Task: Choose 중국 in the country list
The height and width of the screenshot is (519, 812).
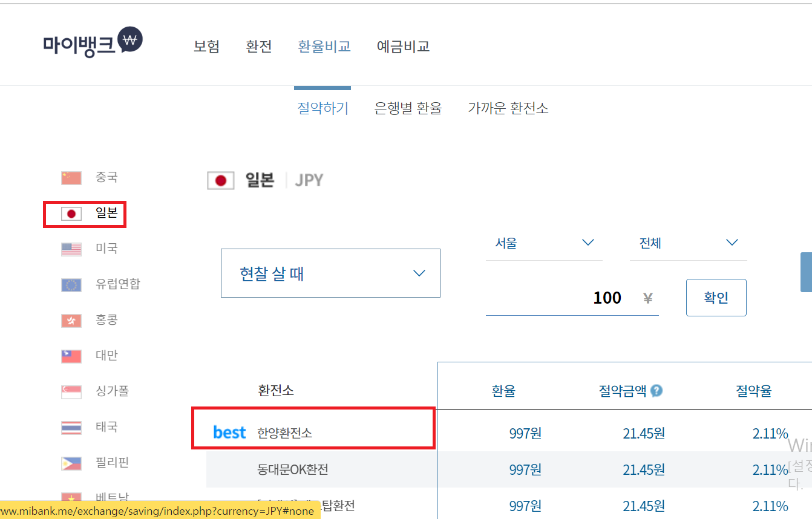Action: (106, 177)
